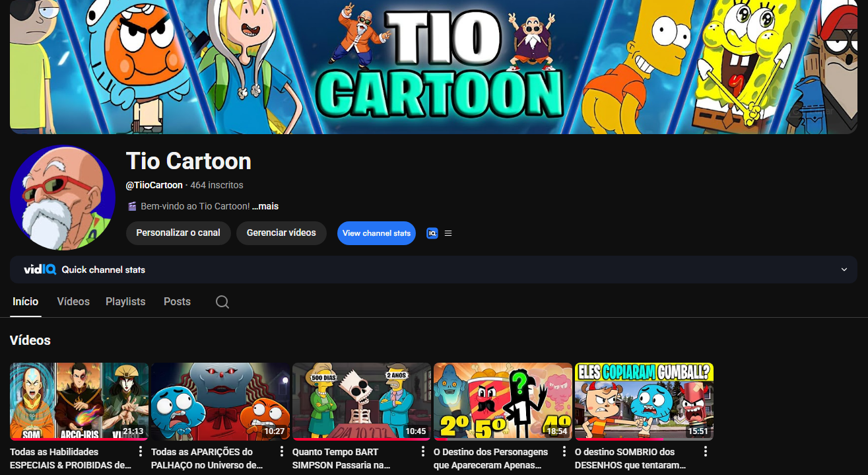This screenshot has height=475, width=868.
Task: Click the ELES COPIARAM GUMBALL thumbnail
Action: [644, 402]
